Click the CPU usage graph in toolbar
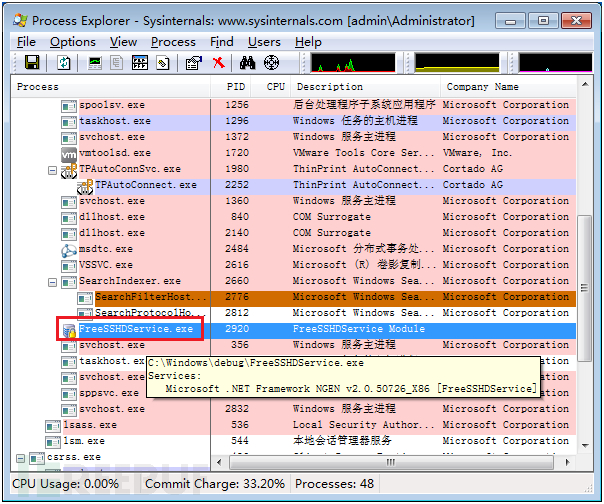 point(353,62)
